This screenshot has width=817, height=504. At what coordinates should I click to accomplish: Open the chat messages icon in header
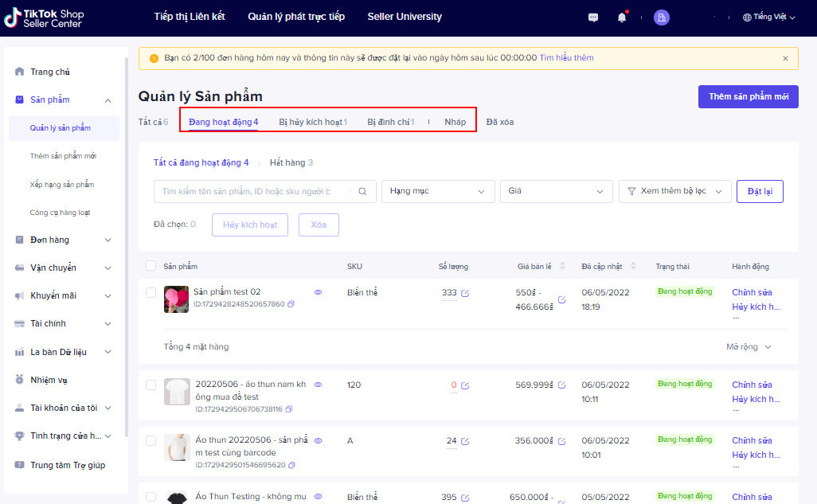coord(593,17)
